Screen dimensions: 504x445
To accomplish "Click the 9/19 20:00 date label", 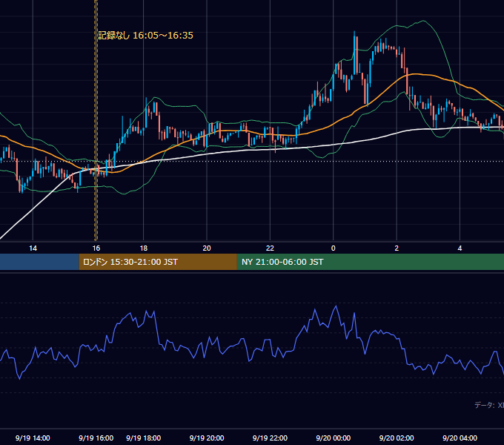I will click(x=207, y=438).
